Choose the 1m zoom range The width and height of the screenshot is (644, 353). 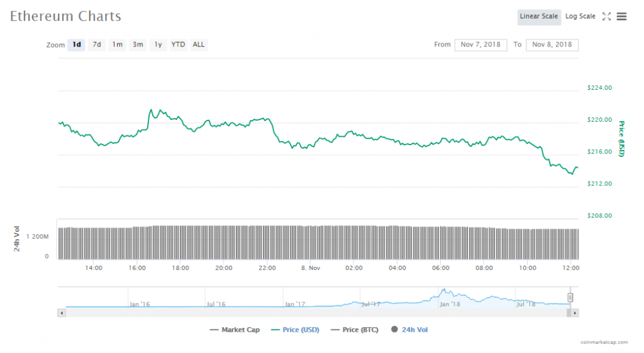tap(117, 45)
